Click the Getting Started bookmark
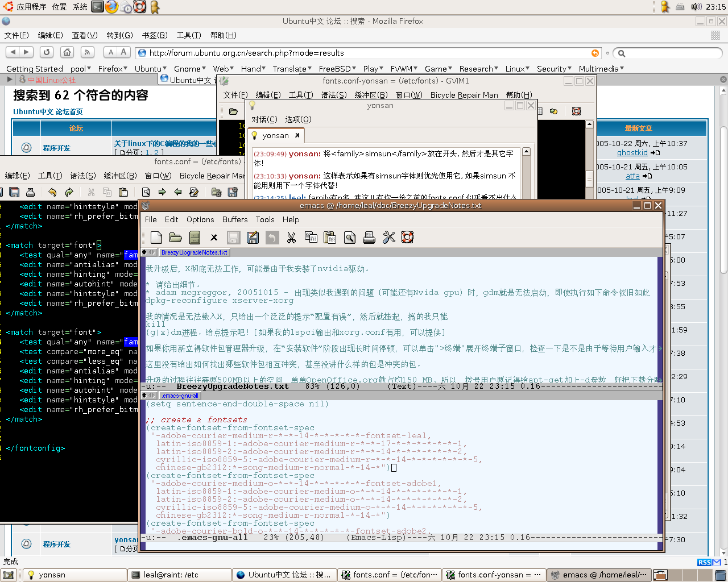The width and height of the screenshot is (728, 582). pos(35,69)
